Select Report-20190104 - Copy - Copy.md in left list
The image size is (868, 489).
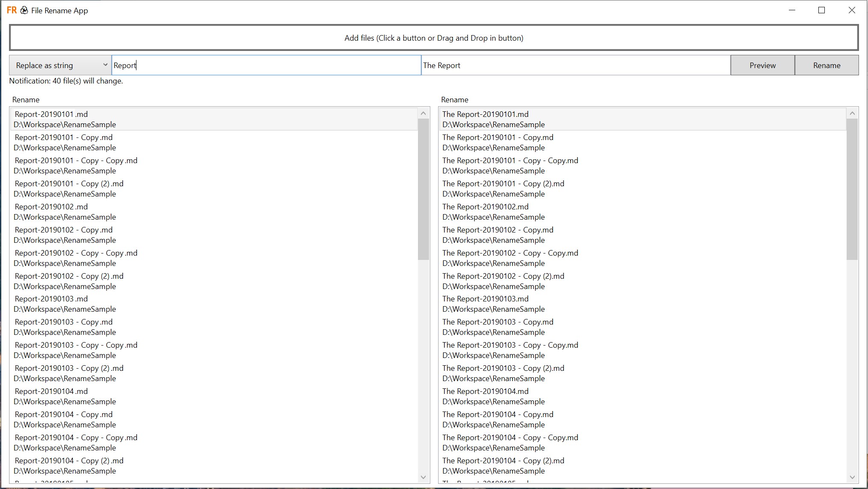(x=76, y=438)
